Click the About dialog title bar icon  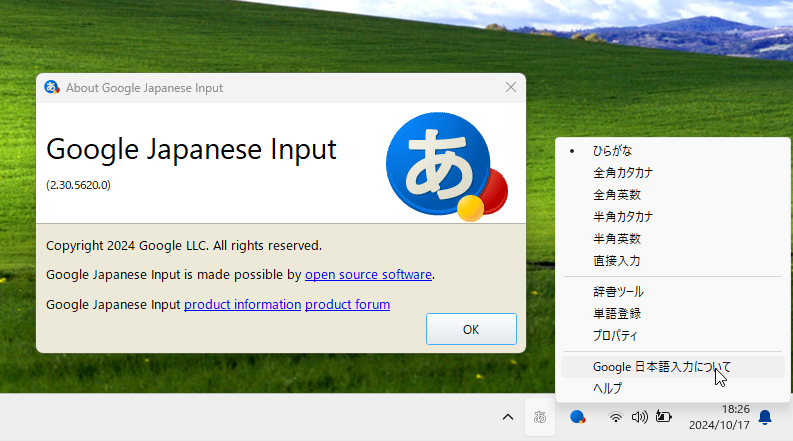point(52,87)
